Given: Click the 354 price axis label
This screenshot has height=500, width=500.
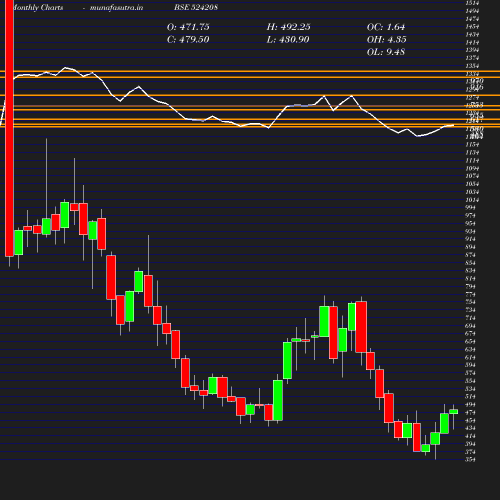Looking at the screenshot, I should coord(470,460).
